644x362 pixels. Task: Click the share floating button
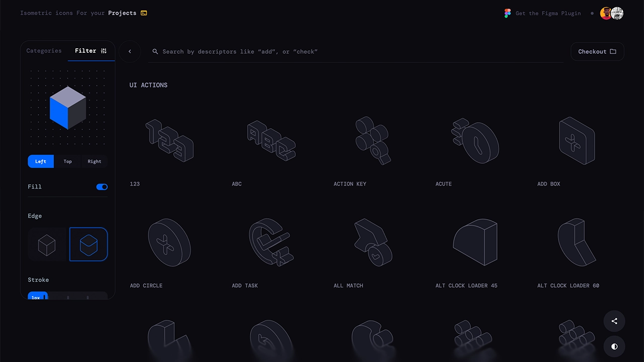pos(614,321)
